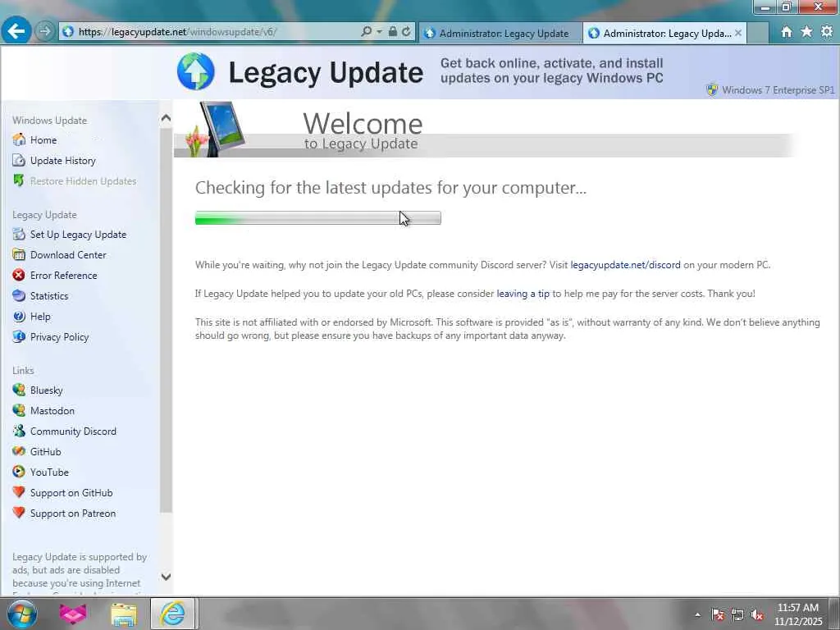Open Download Center link
Image resolution: width=840 pixels, height=630 pixels.
(x=68, y=255)
